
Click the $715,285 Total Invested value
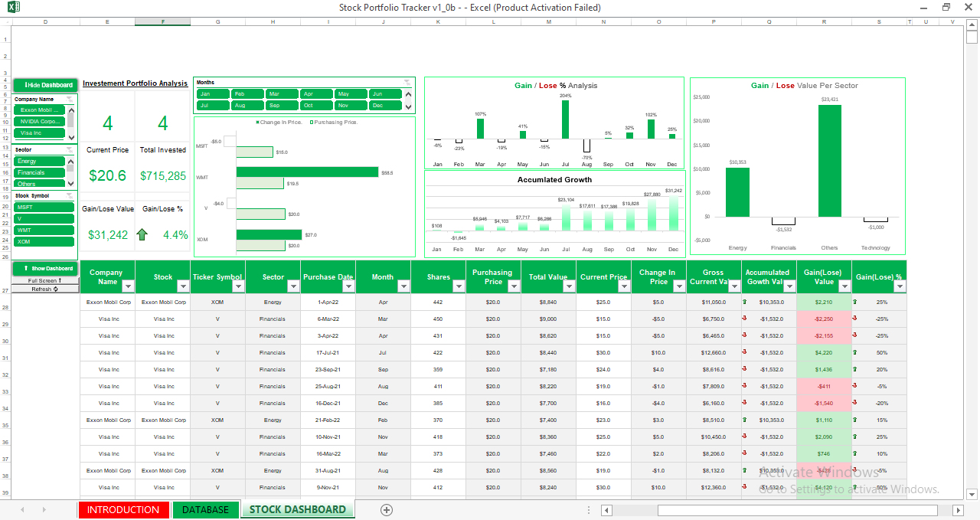(163, 176)
